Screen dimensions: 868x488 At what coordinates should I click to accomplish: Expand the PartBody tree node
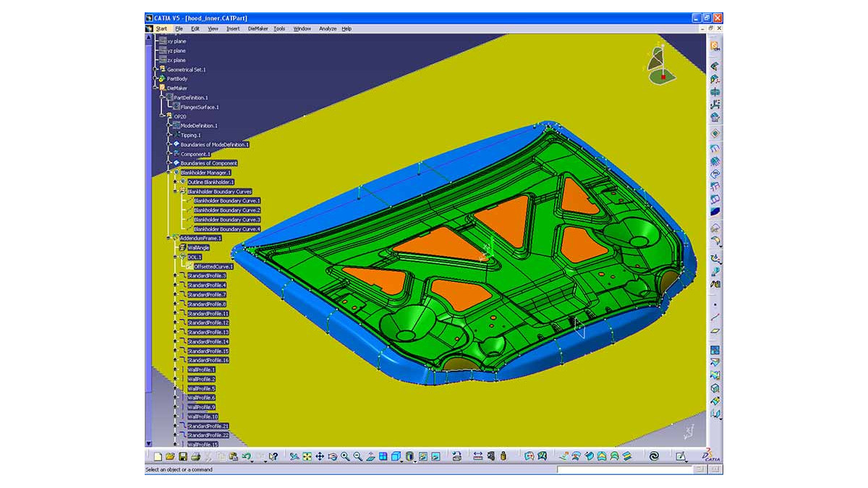[x=154, y=79]
